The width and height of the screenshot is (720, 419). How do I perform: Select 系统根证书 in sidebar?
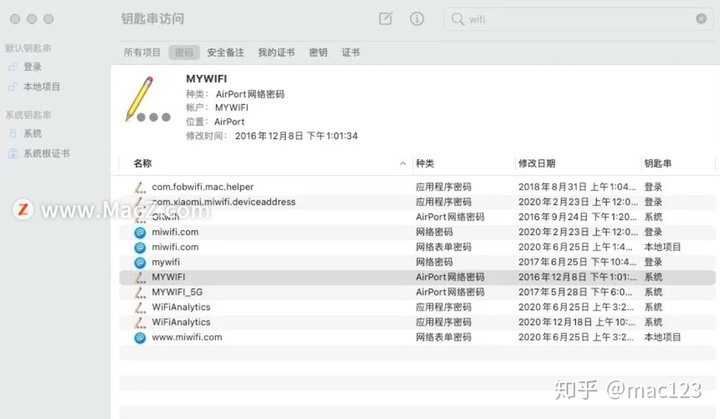[x=46, y=153]
